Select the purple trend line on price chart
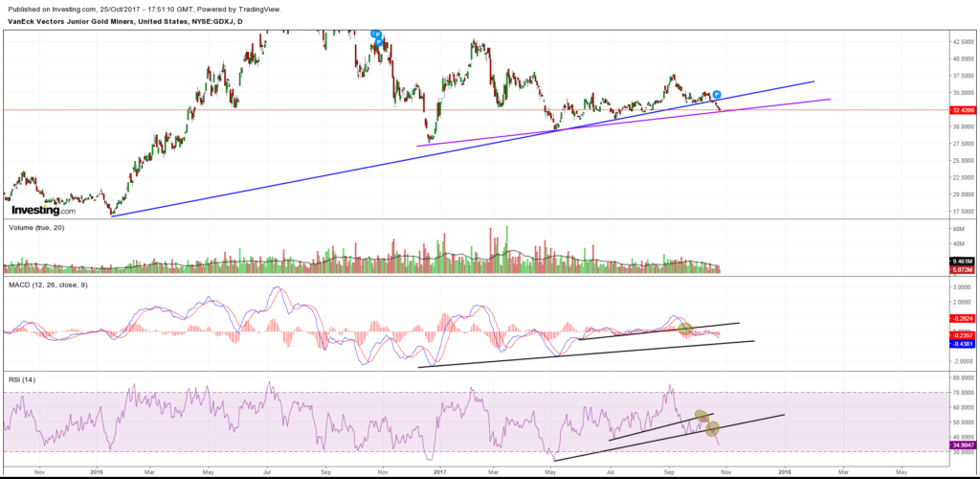 [x=623, y=123]
